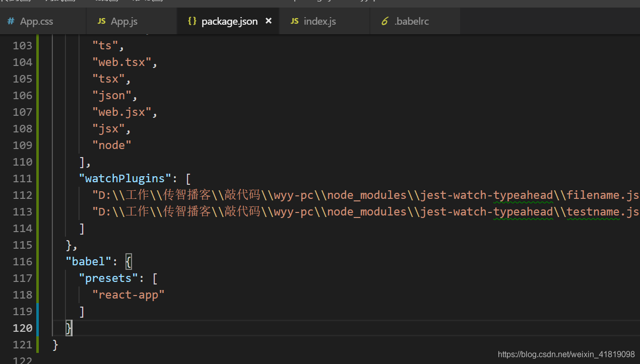Click line number 103 in gutter
The width and height of the screenshot is (640, 364).
click(x=23, y=45)
